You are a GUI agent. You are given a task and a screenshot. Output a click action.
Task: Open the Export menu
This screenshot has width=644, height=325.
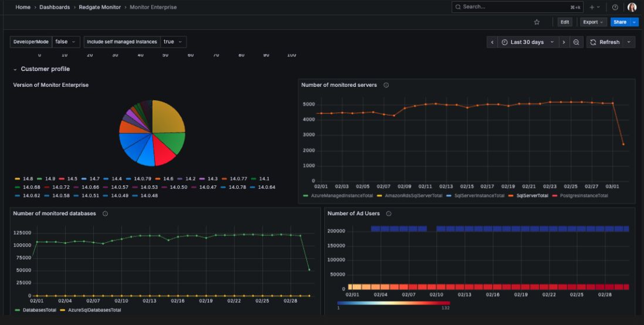coord(593,22)
